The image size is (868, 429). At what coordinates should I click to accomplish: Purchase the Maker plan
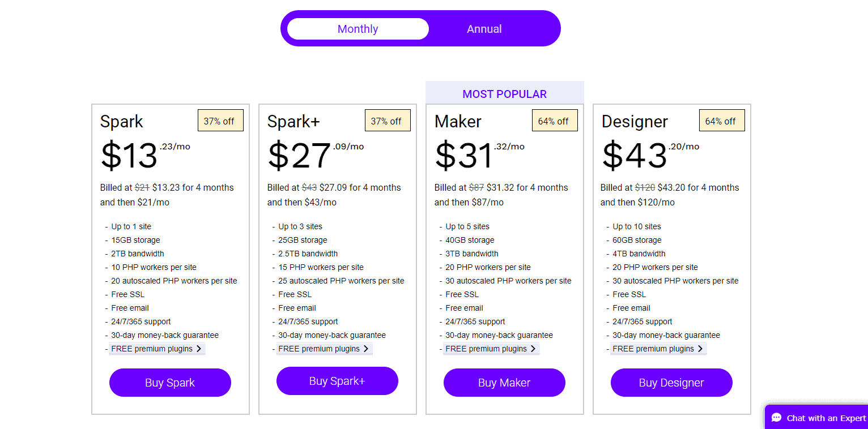tap(504, 383)
